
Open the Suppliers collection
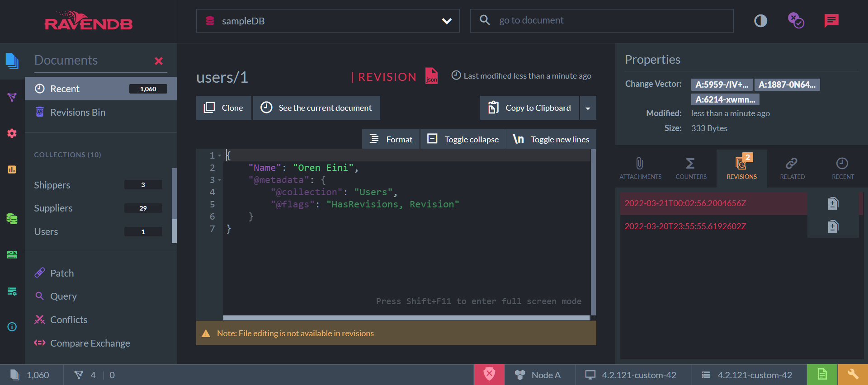98,208
